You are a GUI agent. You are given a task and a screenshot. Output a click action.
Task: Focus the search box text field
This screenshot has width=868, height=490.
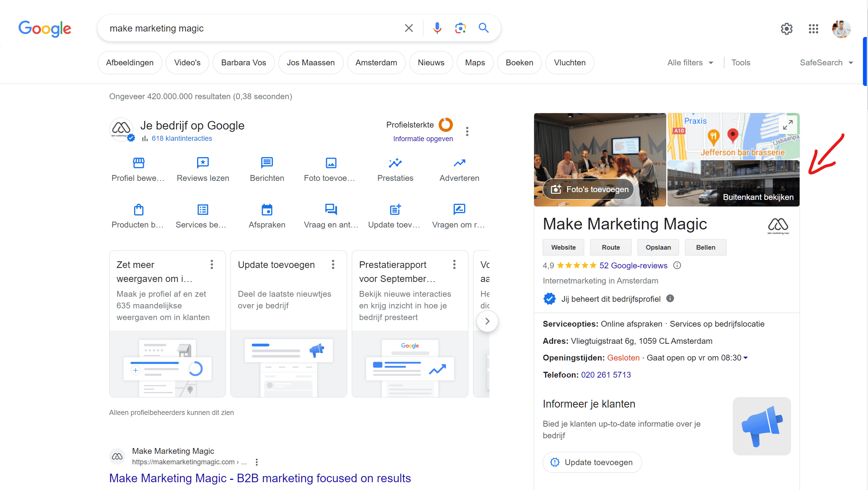(x=253, y=28)
